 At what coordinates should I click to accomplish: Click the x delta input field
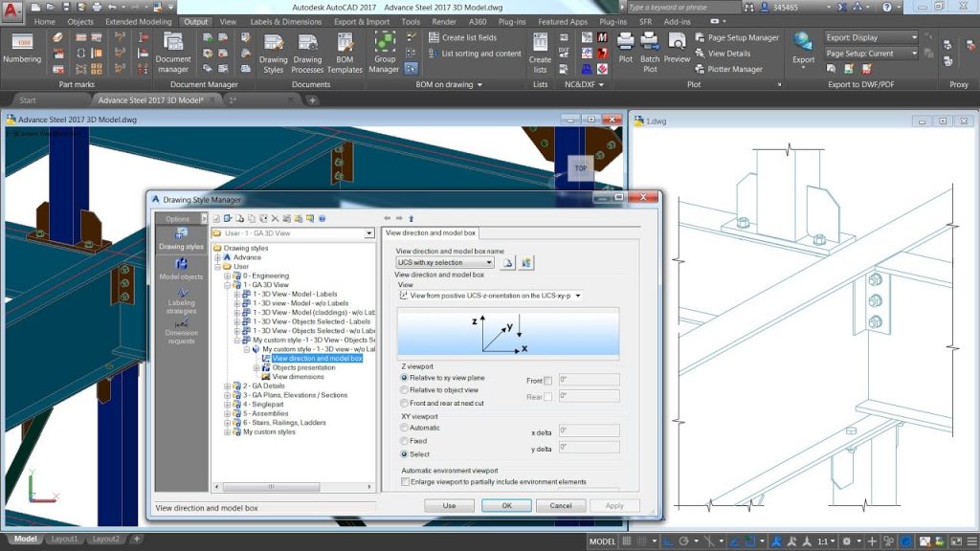(x=589, y=430)
